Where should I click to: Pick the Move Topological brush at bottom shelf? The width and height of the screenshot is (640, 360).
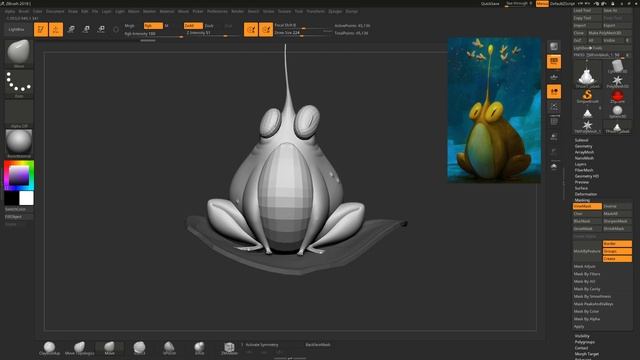80,348
